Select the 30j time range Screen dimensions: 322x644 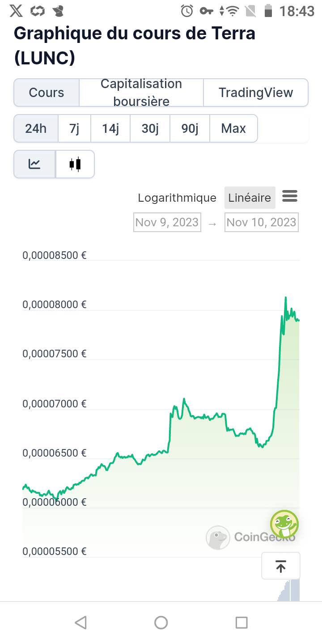tap(150, 128)
